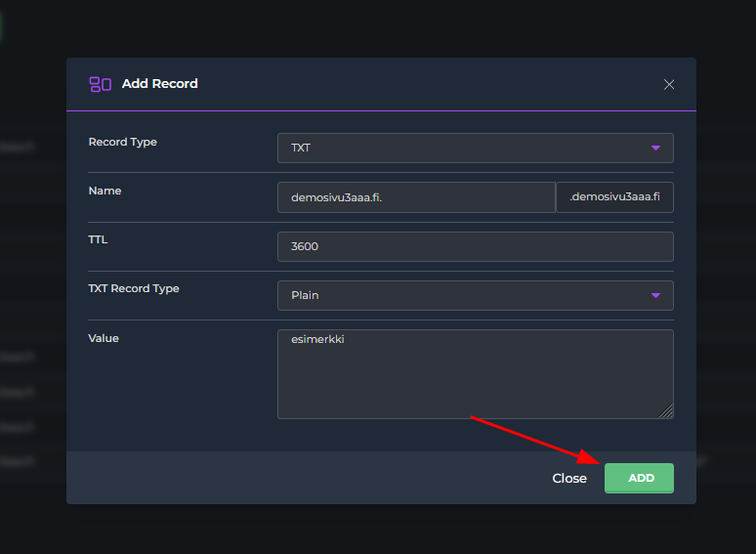The width and height of the screenshot is (756, 554).
Task: Expand the TXT Record Type dropdown showing Plain
Action: pyautogui.click(x=475, y=295)
